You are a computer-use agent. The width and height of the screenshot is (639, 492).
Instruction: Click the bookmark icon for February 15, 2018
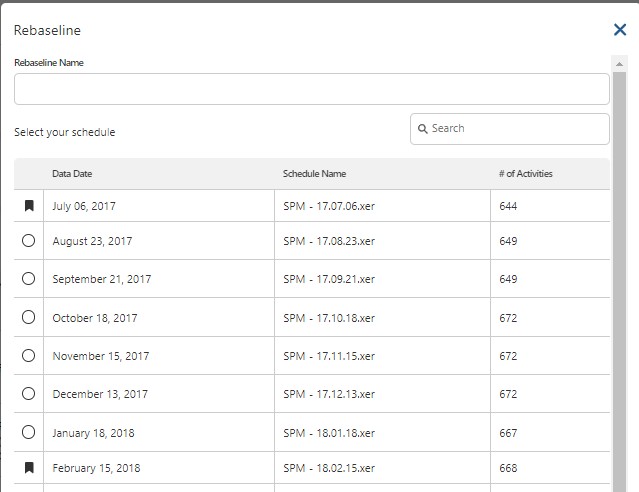tap(29, 467)
